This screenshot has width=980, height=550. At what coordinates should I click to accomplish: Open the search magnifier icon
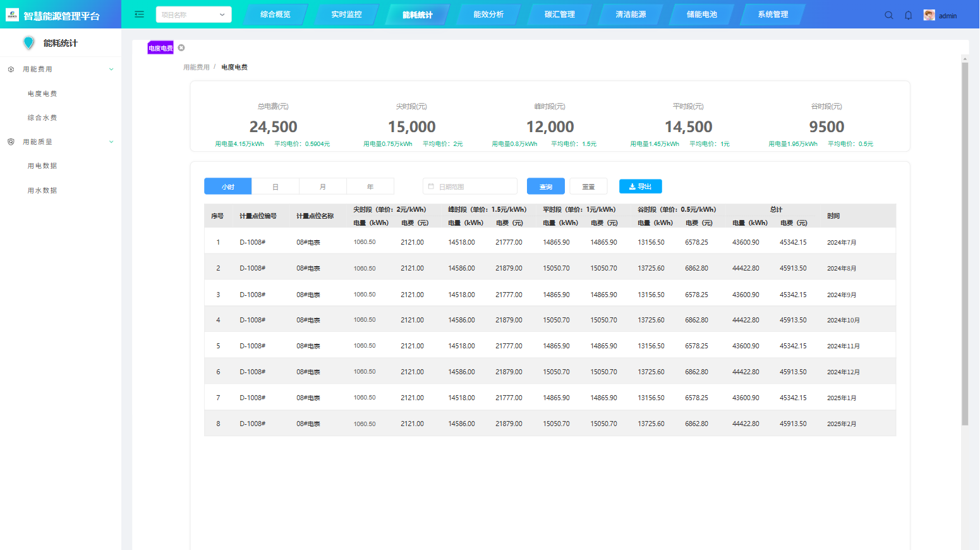(889, 15)
